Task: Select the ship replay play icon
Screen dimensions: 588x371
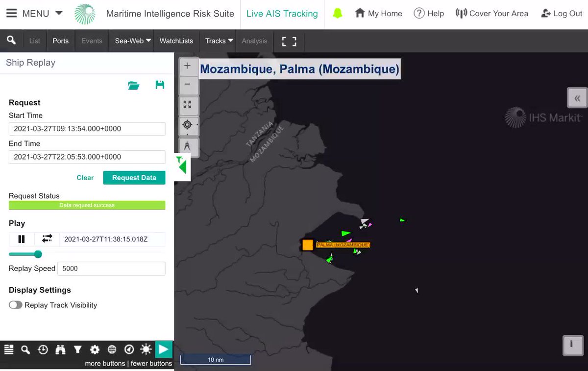Action: [164, 349]
